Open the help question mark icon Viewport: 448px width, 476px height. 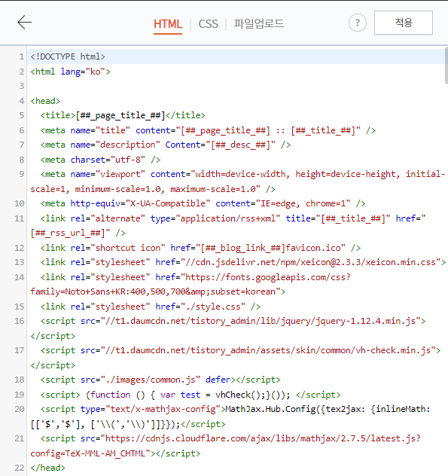357,23
